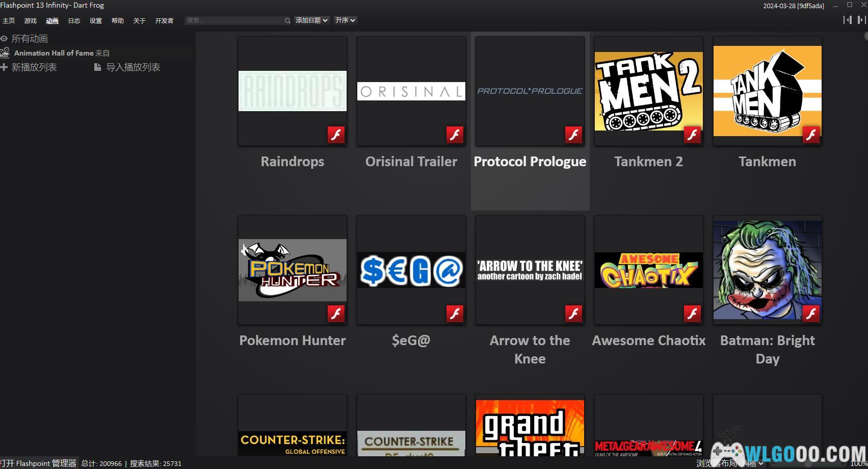Click the Awesome Chaotix title text
This screenshot has height=469, width=868.
[x=649, y=341]
